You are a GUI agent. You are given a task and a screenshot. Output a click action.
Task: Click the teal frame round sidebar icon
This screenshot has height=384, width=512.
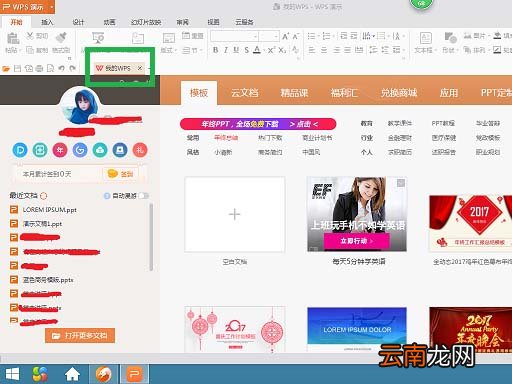tap(40, 150)
